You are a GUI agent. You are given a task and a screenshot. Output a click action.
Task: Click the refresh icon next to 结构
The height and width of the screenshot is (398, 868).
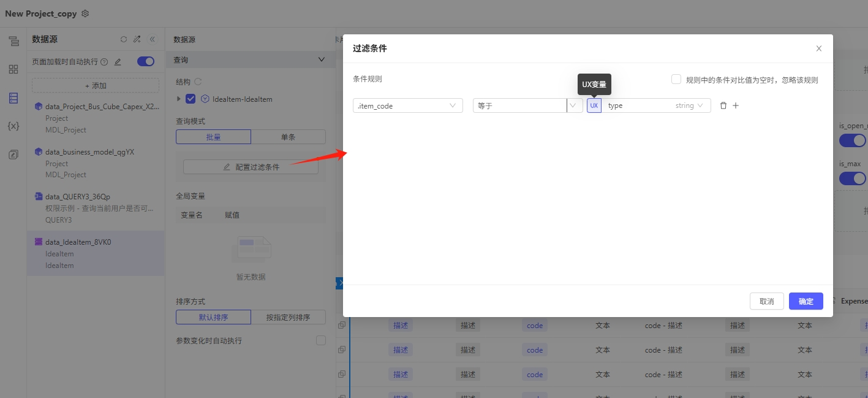click(x=198, y=82)
